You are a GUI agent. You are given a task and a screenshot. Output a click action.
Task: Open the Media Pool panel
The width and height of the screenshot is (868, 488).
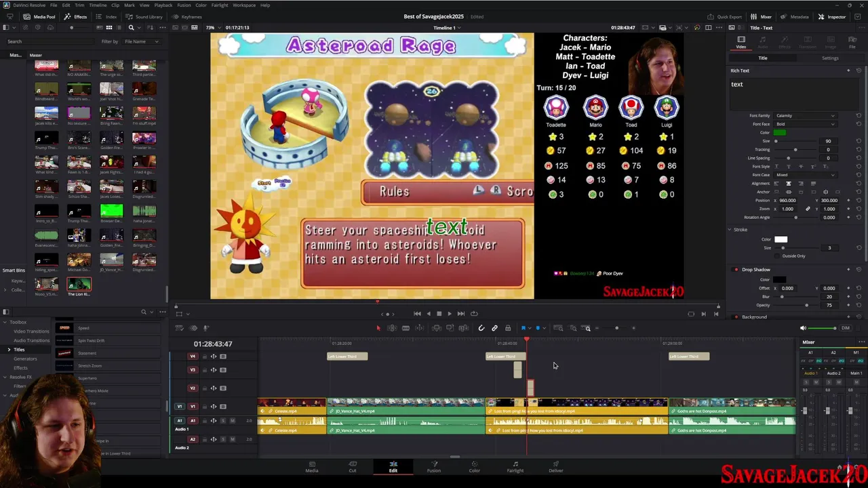[40, 16]
